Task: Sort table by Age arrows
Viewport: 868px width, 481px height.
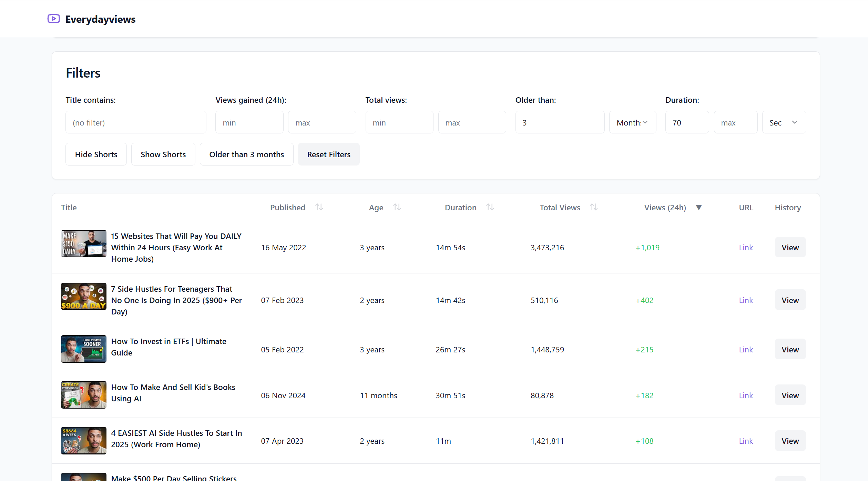Action: (x=397, y=207)
